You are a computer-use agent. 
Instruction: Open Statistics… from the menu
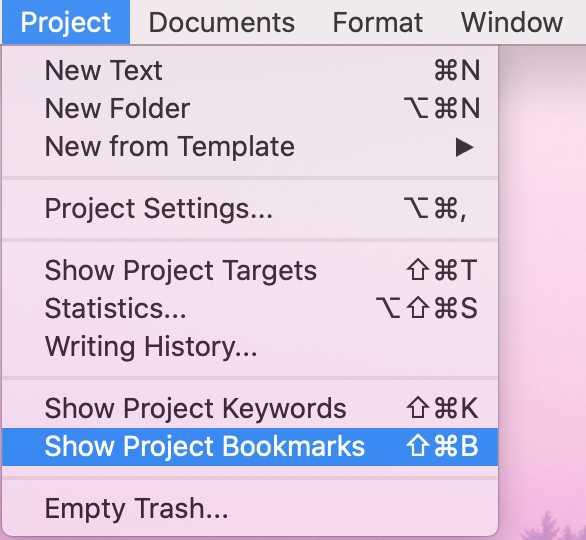[x=250, y=308]
